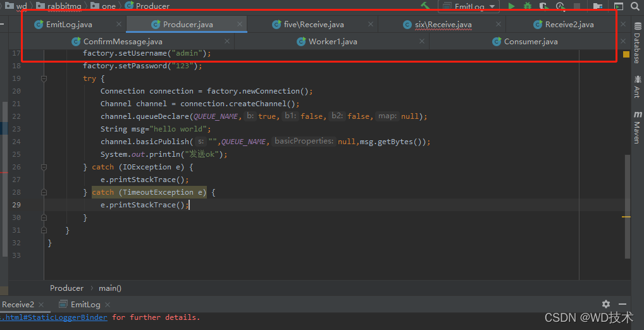Click setPassword("123") on line 18

click(142, 66)
